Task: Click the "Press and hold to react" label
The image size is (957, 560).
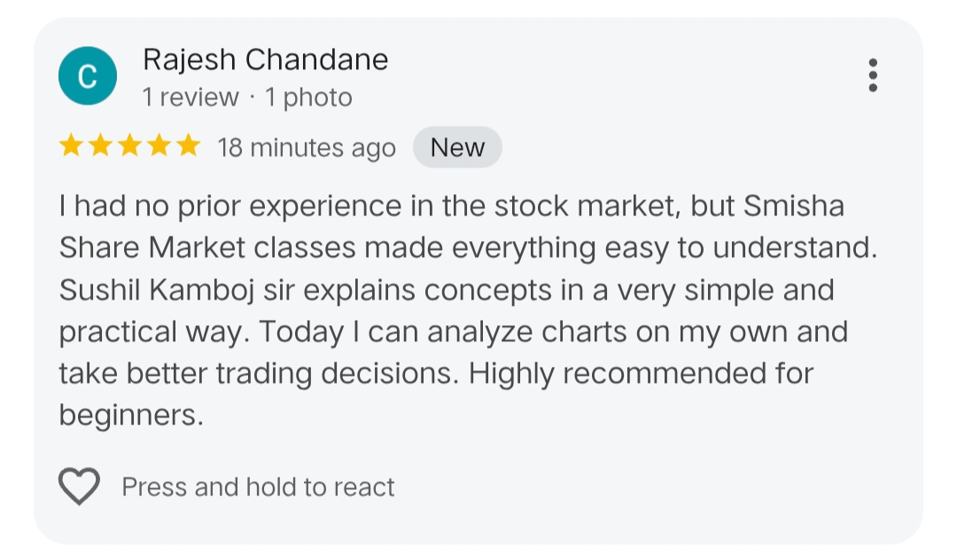Action: pyautogui.click(x=258, y=487)
